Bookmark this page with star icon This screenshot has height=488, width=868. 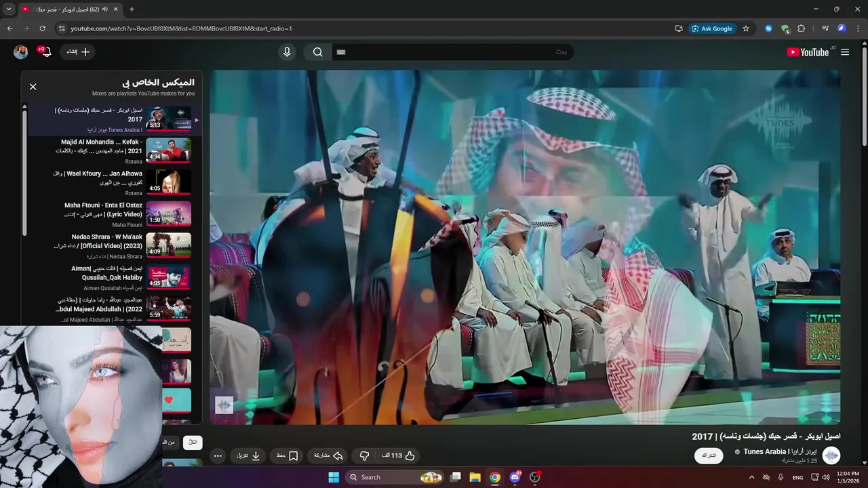[x=746, y=28]
